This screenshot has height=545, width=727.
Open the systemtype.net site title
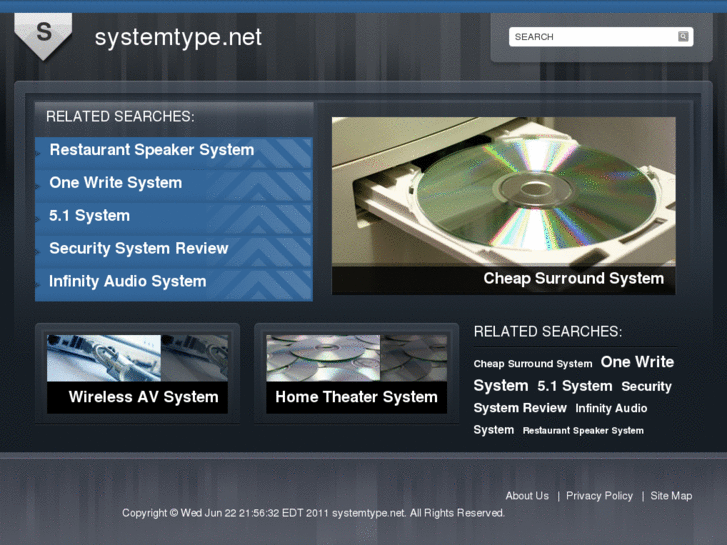click(178, 37)
